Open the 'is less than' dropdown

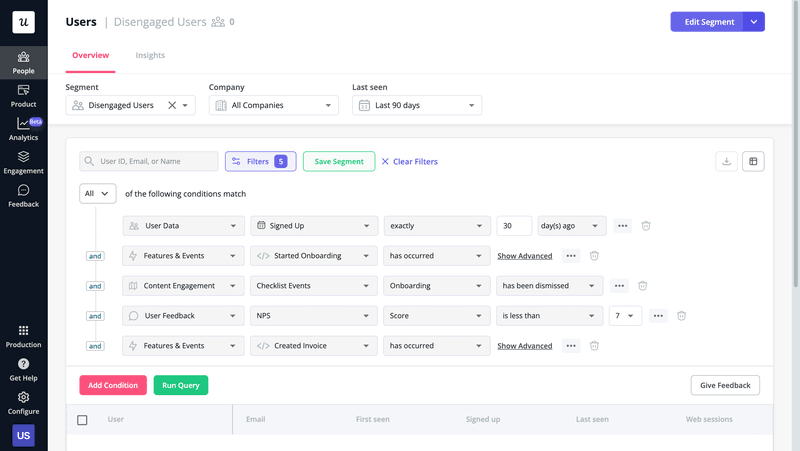tap(549, 316)
